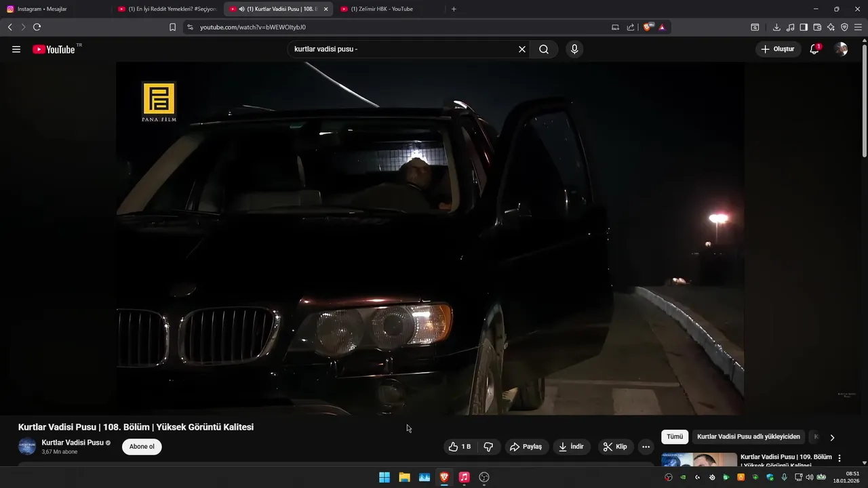Switch to En İyi Reddit Yemekleri tab
The image size is (868, 488).
pyautogui.click(x=166, y=9)
